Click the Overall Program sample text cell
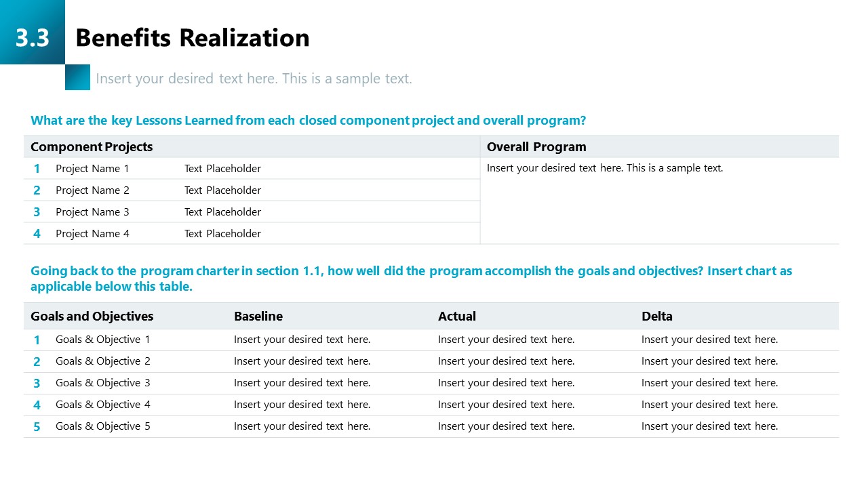 [605, 168]
